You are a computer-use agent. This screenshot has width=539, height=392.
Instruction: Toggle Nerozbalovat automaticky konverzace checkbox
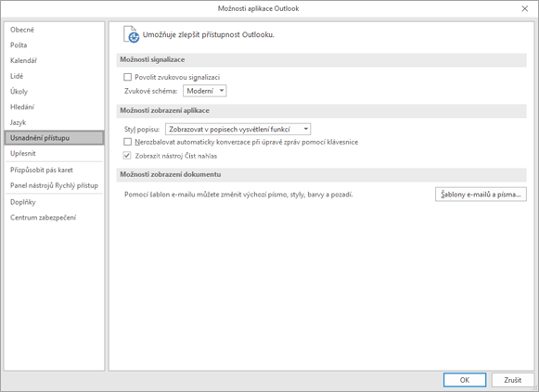click(127, 142)
